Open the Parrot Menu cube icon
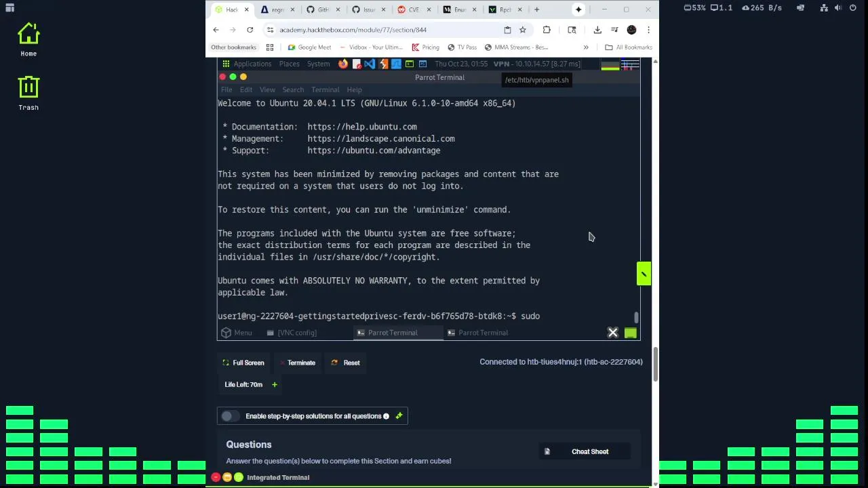Screen dimensions: 868x488 226,333
